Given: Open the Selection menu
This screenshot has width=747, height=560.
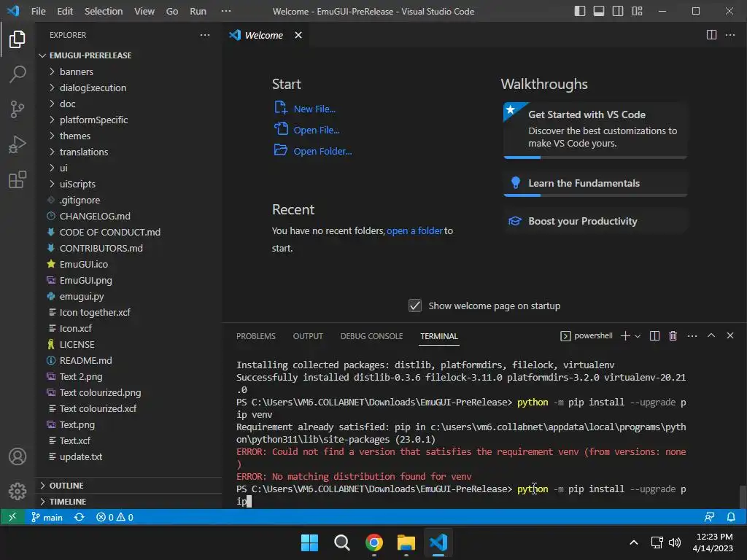Looking at the screenshot, I should (x=104, y=11).
